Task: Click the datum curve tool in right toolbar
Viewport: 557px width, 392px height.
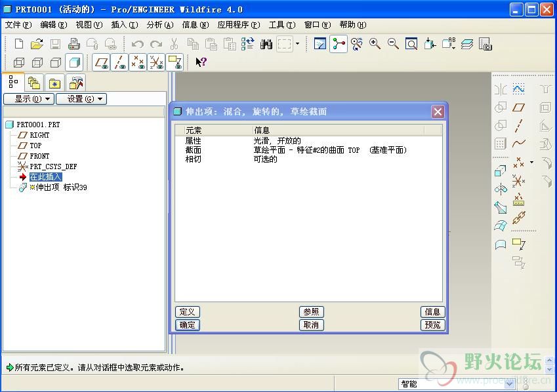Action: click(519, 144)
